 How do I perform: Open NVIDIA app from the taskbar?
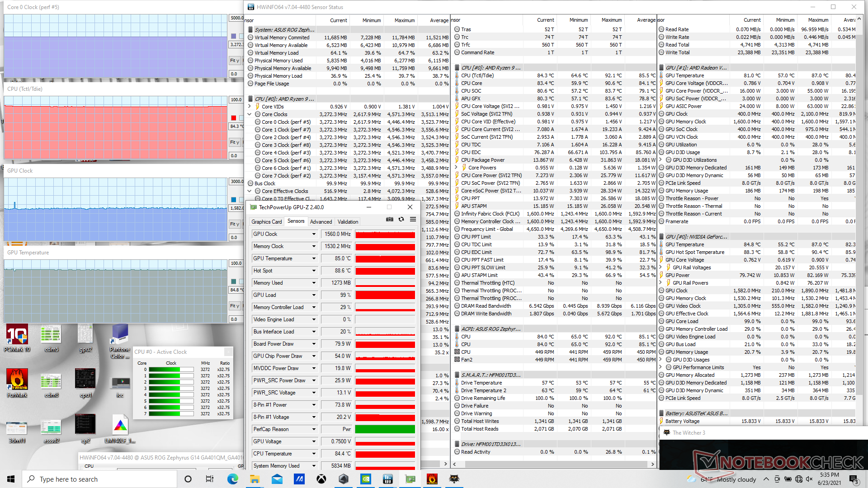(366, 479)
